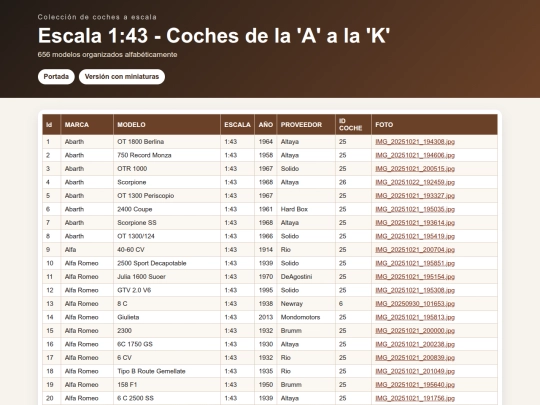This screenshot has width=540, height=405.
Task: Click the MARCA column header
Action: (x=87, y=124)
